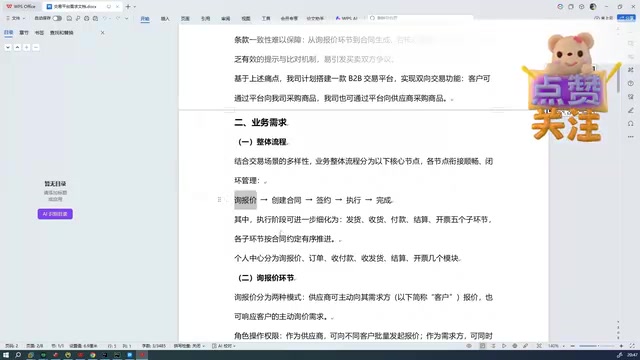Image resolution: width=640 pixels, height=360 pixels.
Task: Click the more options dots in right sidebar
Action: pos(631,137)
